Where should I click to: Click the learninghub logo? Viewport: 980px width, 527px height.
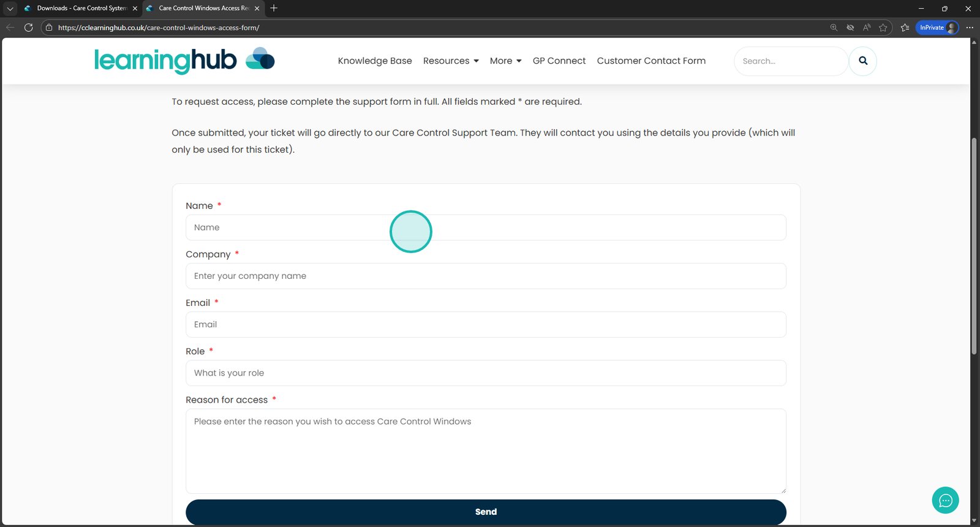(x=184, y=61)
